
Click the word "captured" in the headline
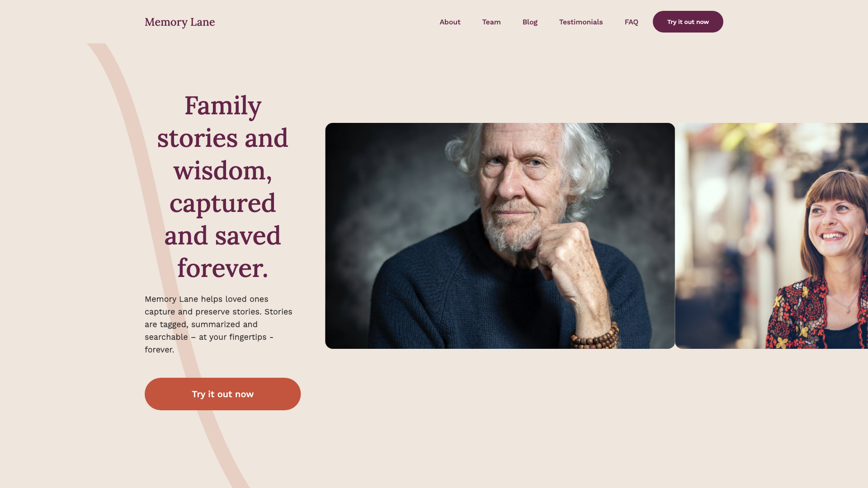coord(222,203)
